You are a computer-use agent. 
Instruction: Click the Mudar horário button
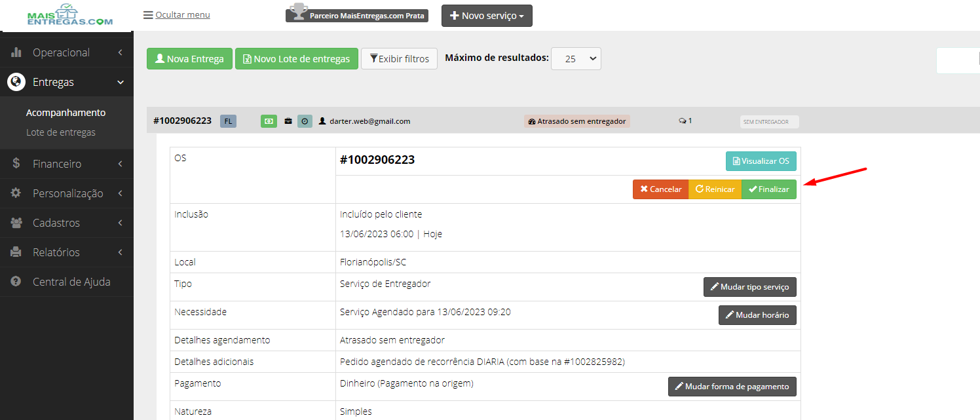tap(757, 315)
